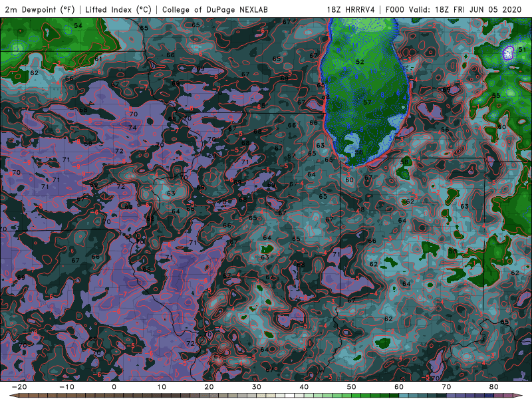Click the 'Lifted Index (°C)' title text
The height and width of the screenshot is (399, 532).
point(118,9)
